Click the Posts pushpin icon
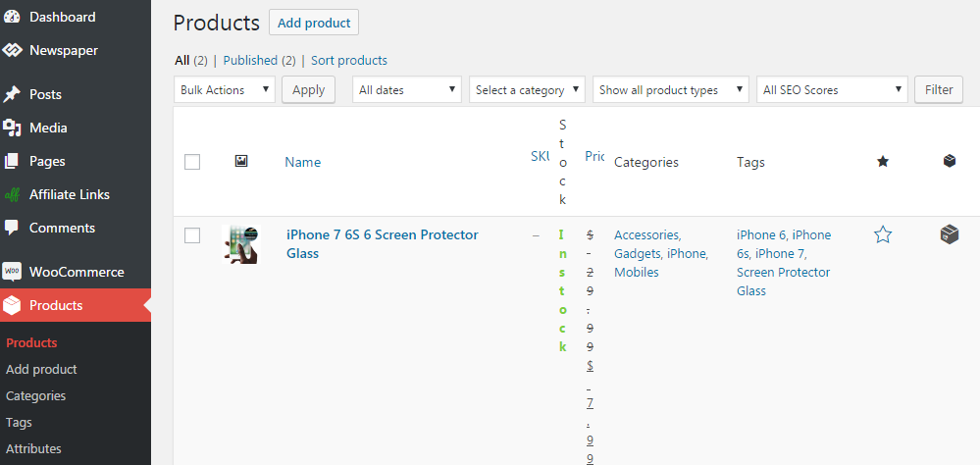 (x=12, y=94)
